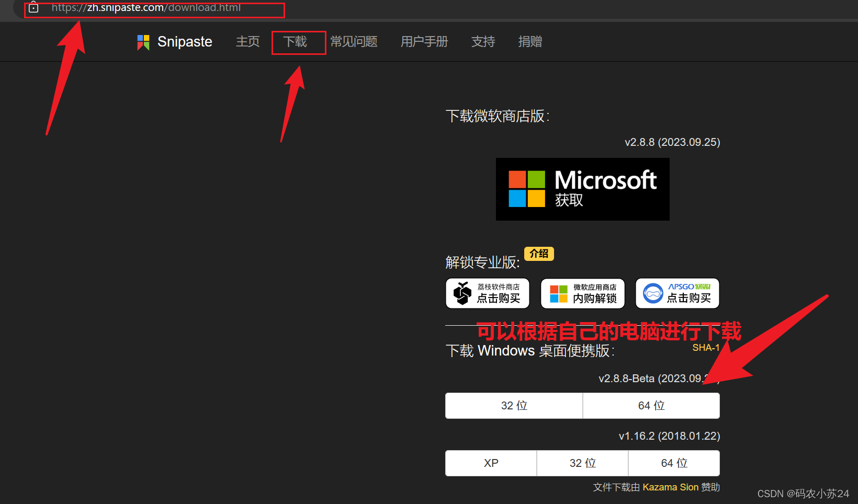
Task: Click the v2.8.8 (2023.09.25) version text
Action: pyautogui.click(x=672, y=142)
